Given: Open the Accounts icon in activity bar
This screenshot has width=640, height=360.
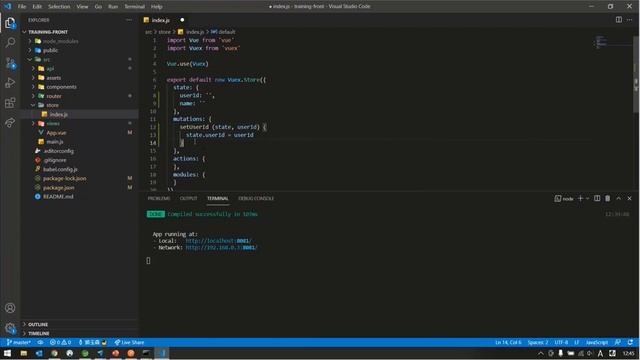Looking at the screenshot, I should (10, 308).
